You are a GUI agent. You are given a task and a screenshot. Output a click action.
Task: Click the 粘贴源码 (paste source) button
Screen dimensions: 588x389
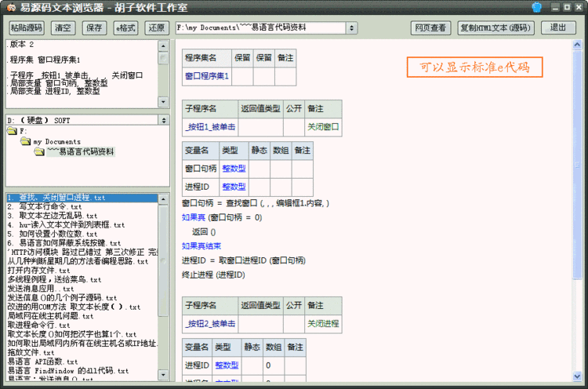pos(27,27)
